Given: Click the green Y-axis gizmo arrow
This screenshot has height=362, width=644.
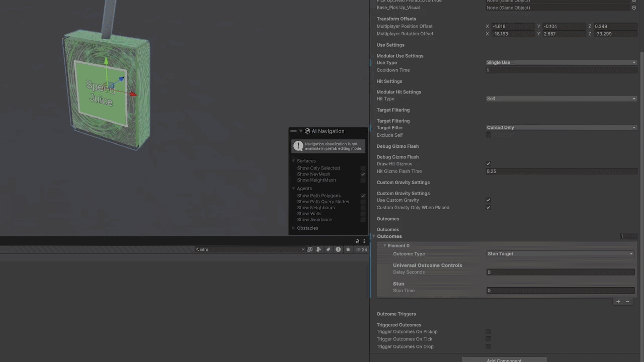Looking at the screenshot, I should coord(106,61).
